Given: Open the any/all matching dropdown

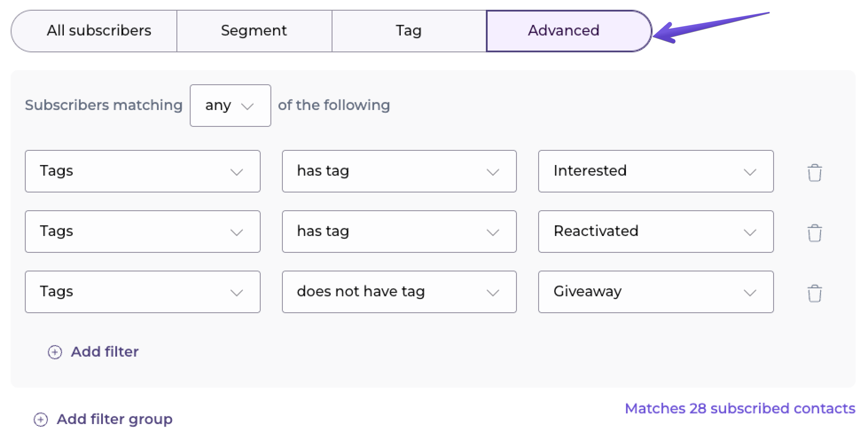Looking at the screenshot, I should (230, 106).
